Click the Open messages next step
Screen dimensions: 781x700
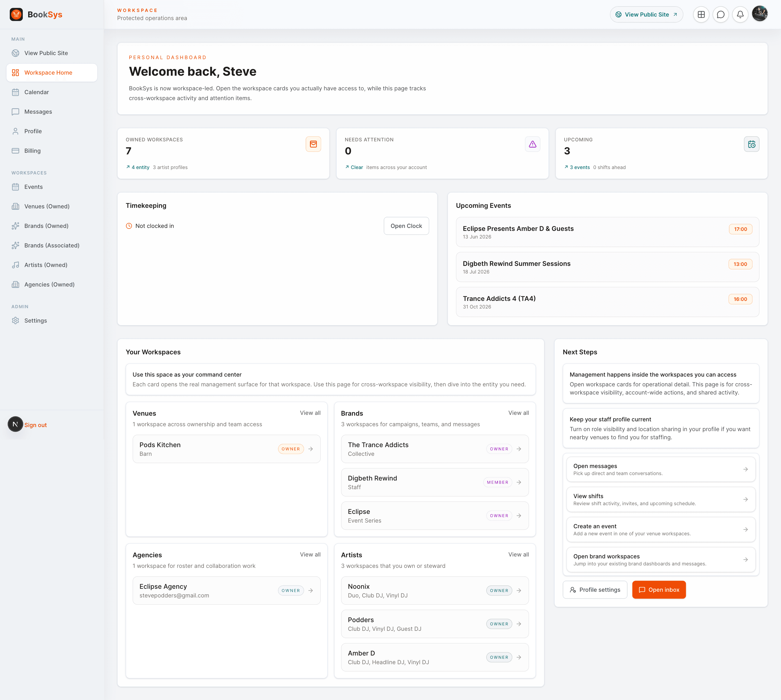661,470
